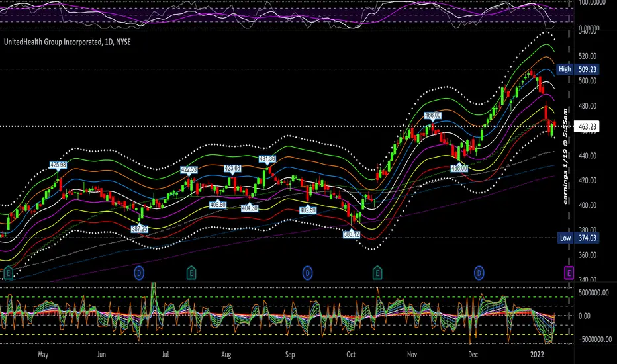Click Nov on the time axis

tap(412, 355)
